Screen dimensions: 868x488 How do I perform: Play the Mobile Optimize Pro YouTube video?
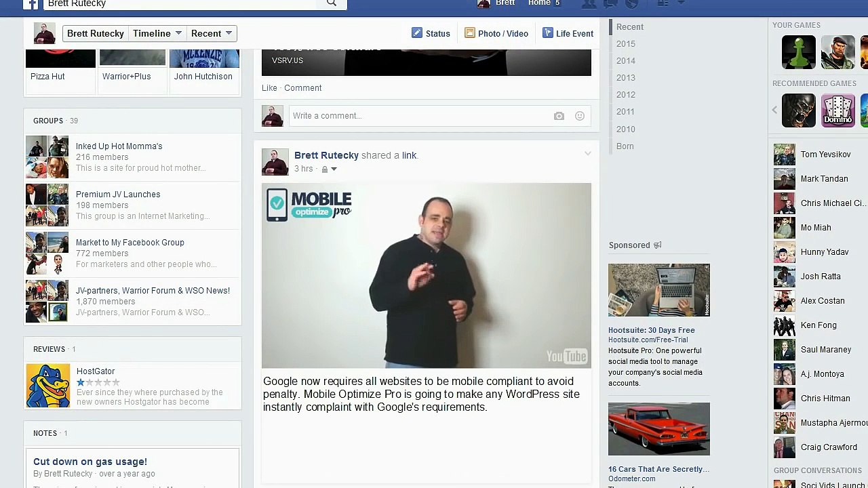click(427, 276)
